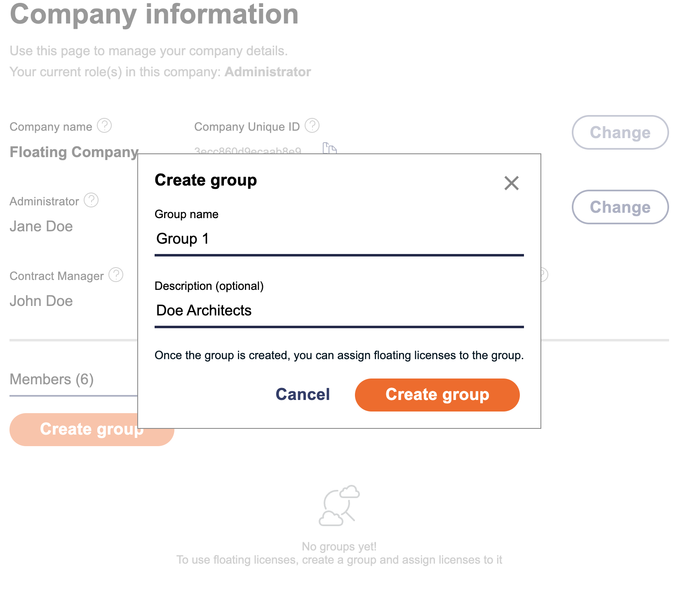Click the Members (6) section heading
Viewport: 700px width, 602px height.
pos(51,379)
